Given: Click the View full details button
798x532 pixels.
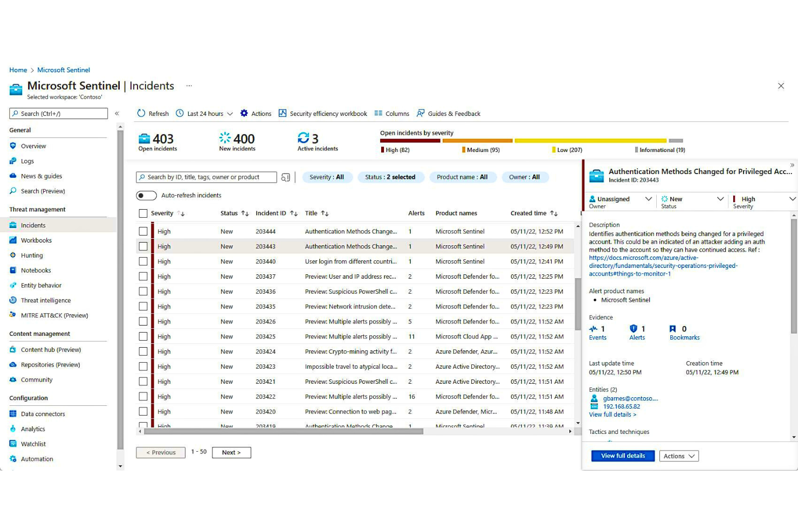Looking at the screenshot, I should tap(623, 456).
